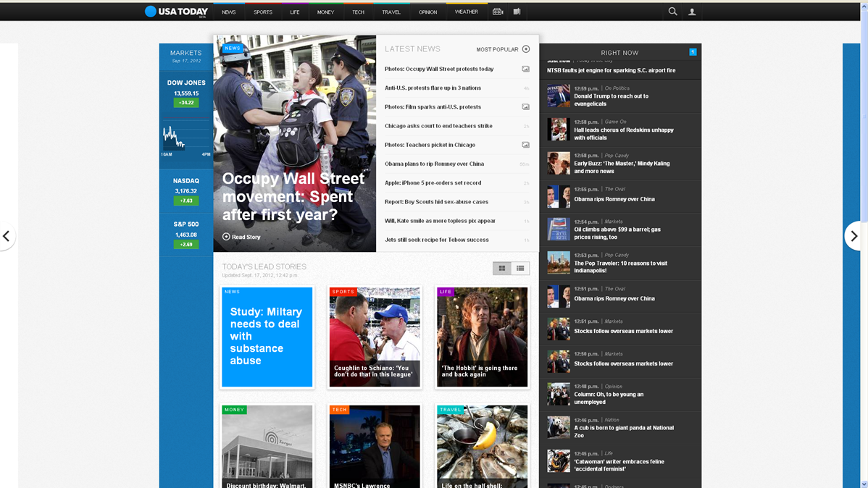Image resolution: width=868 pixels, height=488 pixels.
Task: Click the newspaper icon beside the video icon
Action: (517, 12)
